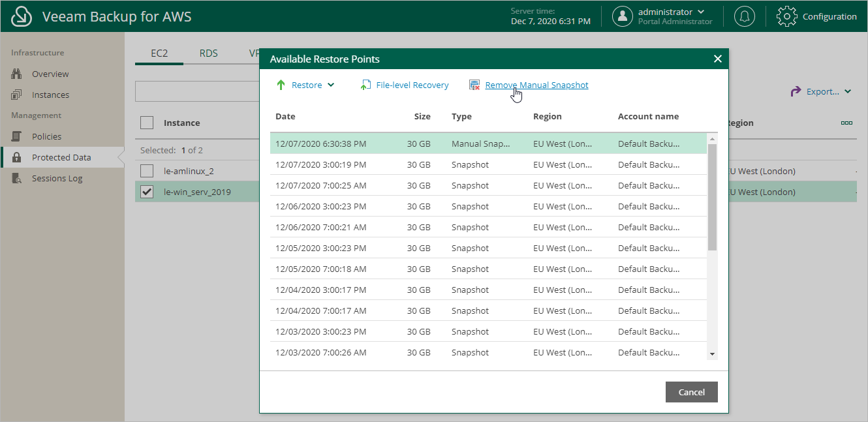
Task: Open Sessions Log in the sidebar
Action: (57, 178)
